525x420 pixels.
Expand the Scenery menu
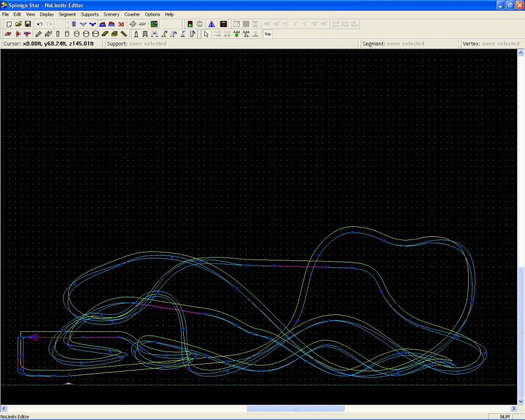point(111,15)
